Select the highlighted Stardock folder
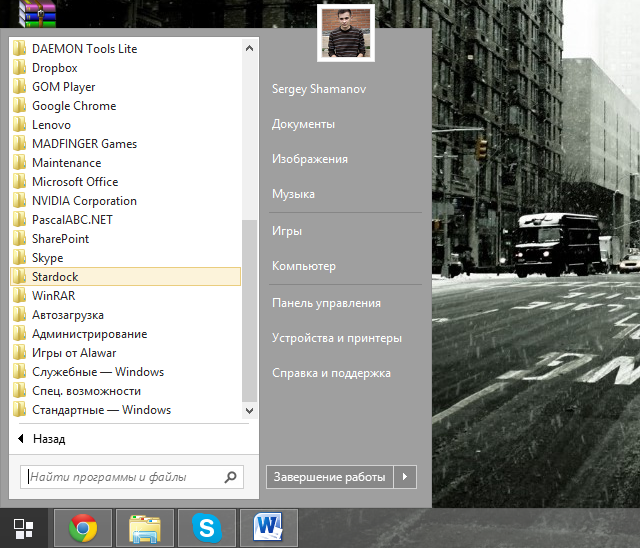Viewport: 640px width, 548px height. coord(125,277)
